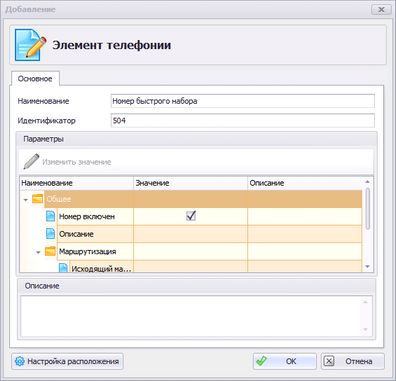Image resolution: width=396 pixels, height=381 pixels.
Task: Click the parameters table vertical scrollbar thumb
Action: 368,209
